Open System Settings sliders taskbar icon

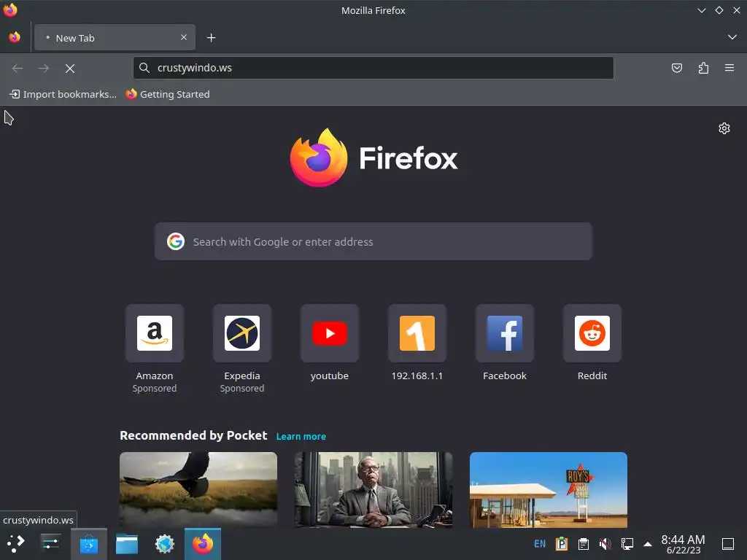coord(50,543)
